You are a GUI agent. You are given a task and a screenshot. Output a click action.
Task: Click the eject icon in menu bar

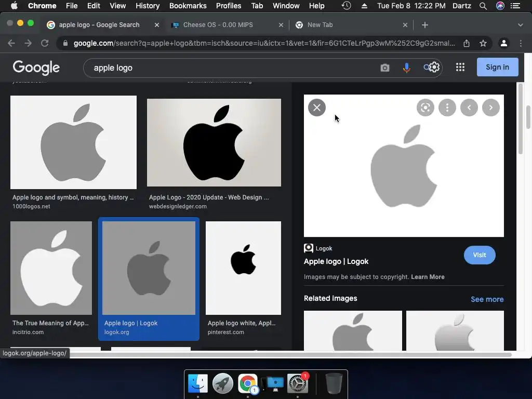click(x=364, y=6)
